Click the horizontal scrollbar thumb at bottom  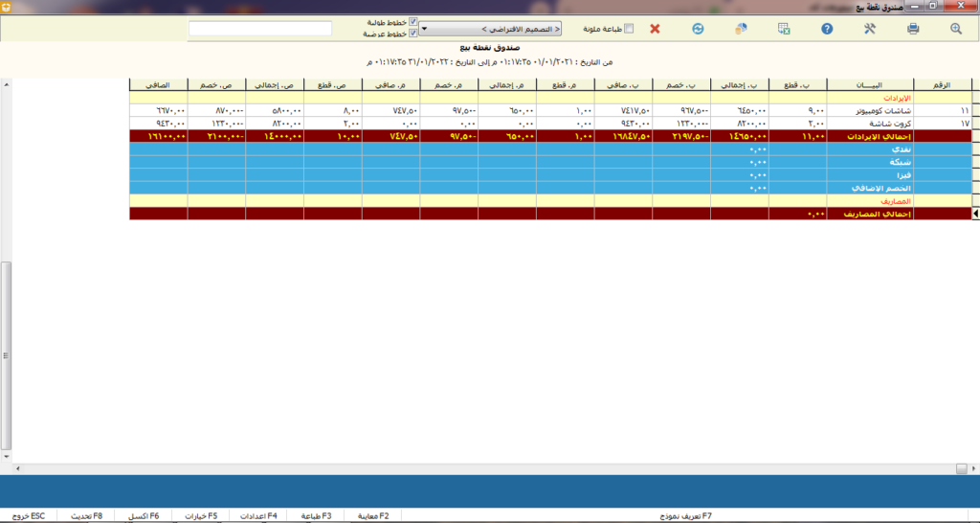coord(961,467)
